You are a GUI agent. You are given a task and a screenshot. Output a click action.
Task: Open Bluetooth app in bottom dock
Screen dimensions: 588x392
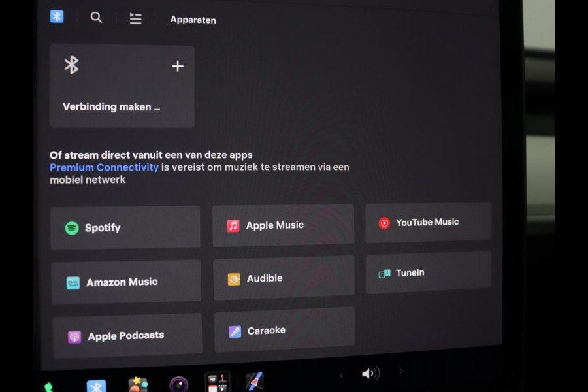coord(97,386)
